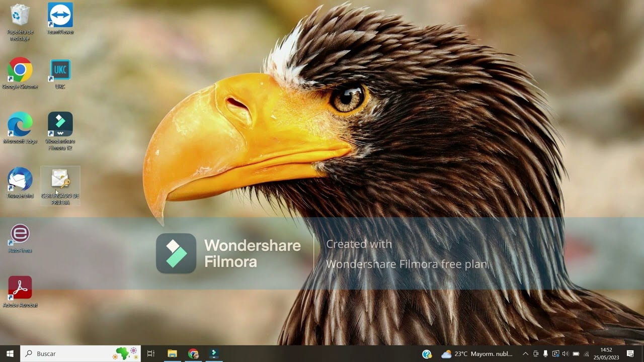The height and width of the screenshot is (362, 644).
Task: Open the Wi-Fi network tray icon
Action: (x=586, y=354)
